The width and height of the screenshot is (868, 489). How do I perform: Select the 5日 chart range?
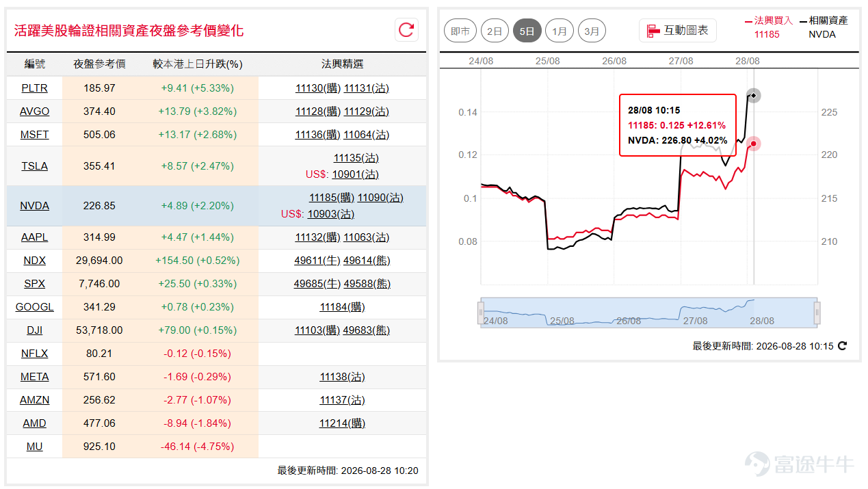click(527, 31)
